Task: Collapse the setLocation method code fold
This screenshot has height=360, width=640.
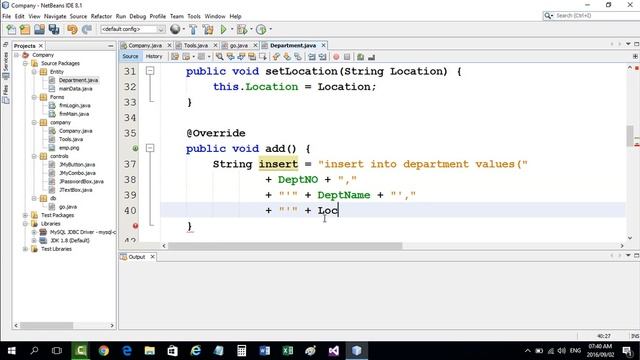Action: [150, 71]
